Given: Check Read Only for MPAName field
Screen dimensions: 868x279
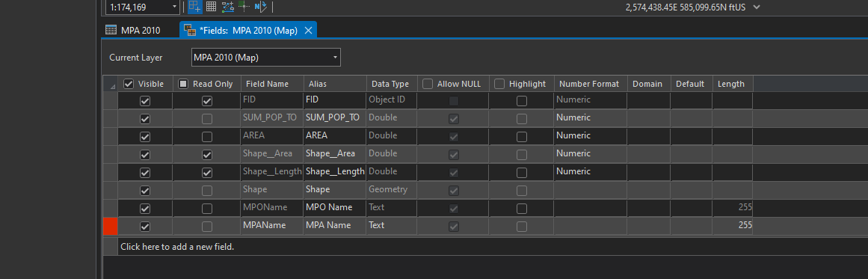Looking at the screenshot, I should point(207,227).
